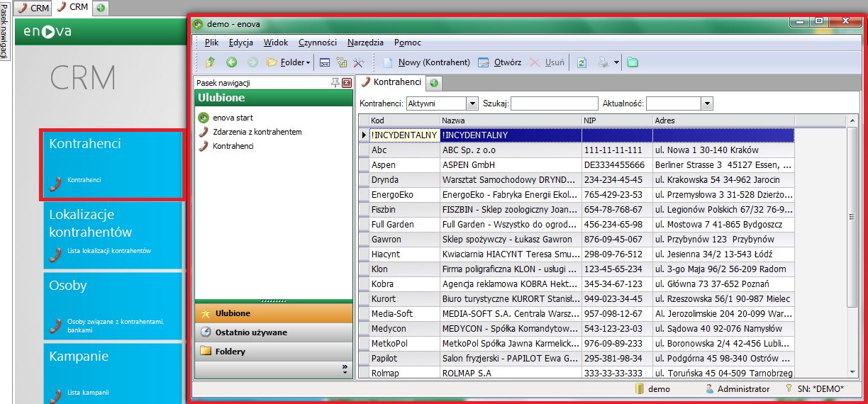Click NIP cell 111-11-11-111
The height and width of the screenshot is (404, 868).
(617, 150)
